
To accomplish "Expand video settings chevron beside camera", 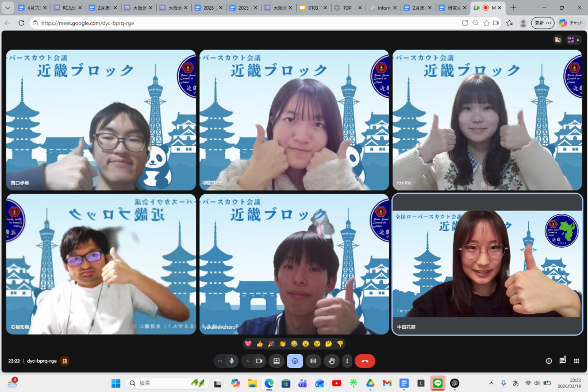I will [x=248, y=361].
